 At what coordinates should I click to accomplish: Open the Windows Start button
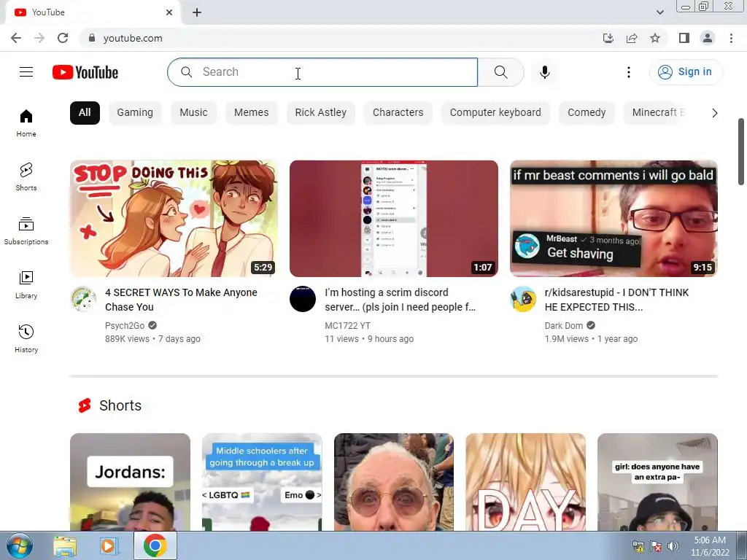coord(20,545)
